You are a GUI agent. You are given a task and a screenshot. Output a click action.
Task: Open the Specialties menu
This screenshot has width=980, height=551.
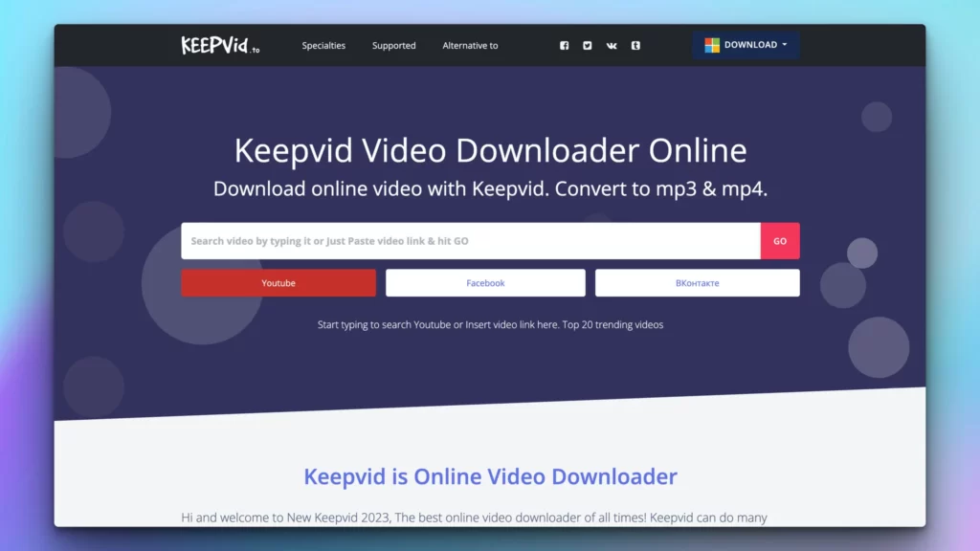click(323, 46)
